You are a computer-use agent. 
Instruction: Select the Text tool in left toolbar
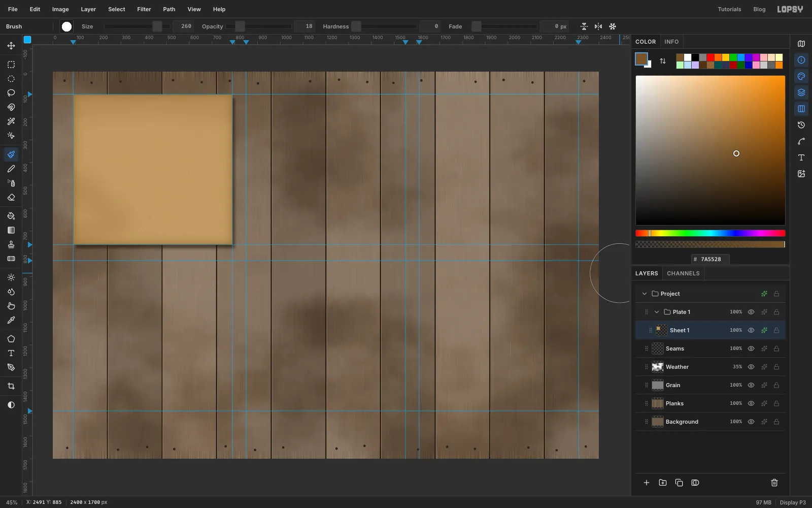(x=11, y=353)
